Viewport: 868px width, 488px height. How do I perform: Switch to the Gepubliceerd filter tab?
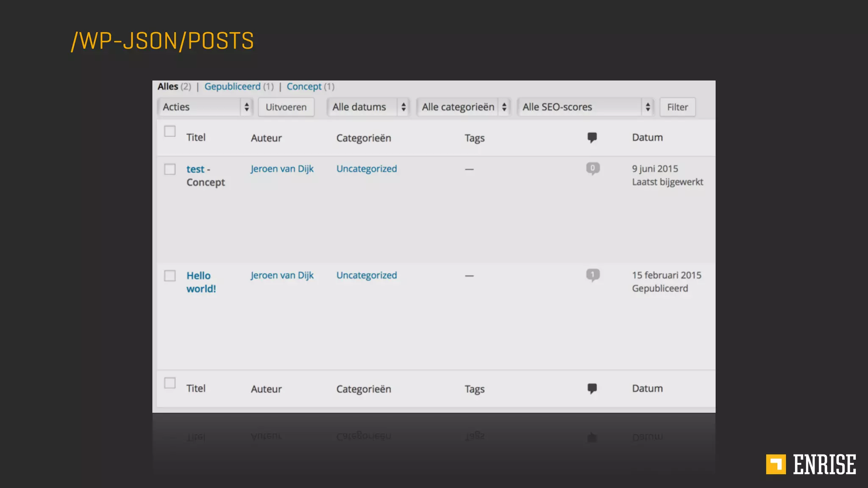pos(232,87)
